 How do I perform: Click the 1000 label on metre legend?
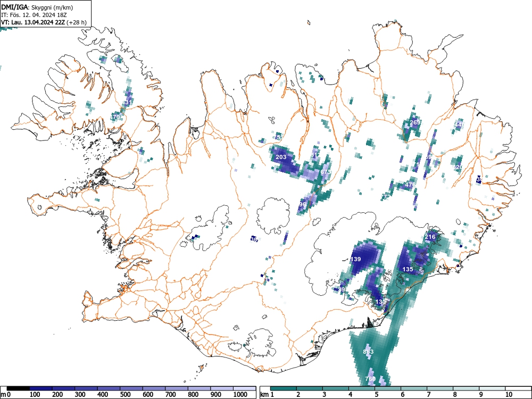coord(240,395)
